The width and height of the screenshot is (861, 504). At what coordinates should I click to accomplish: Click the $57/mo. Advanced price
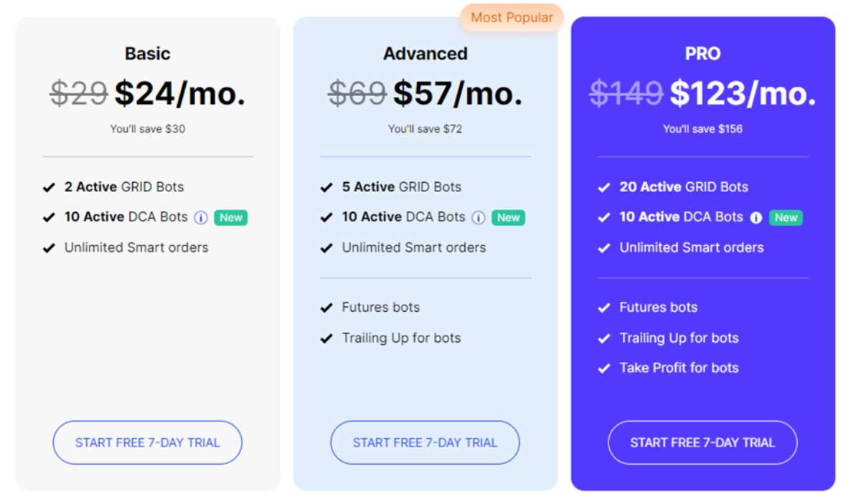(458, 93)
